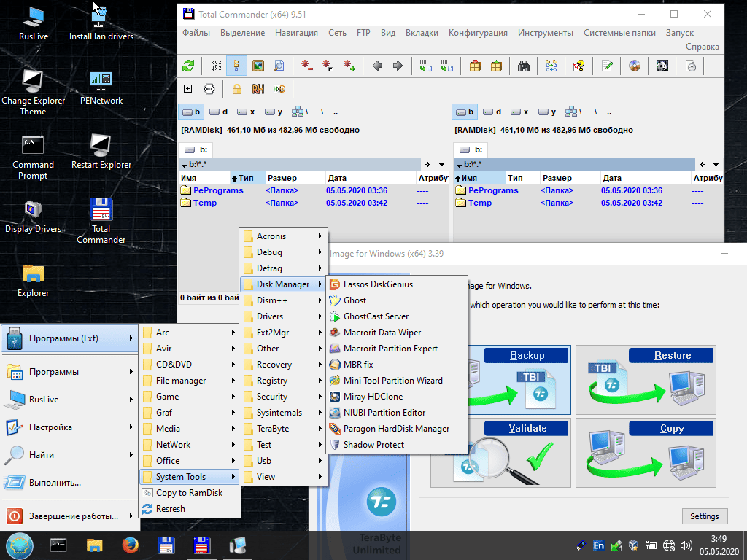Launch Paragon HardDisk Manager
This screenshot has height=560, width=747.
(x=396, y=429)
